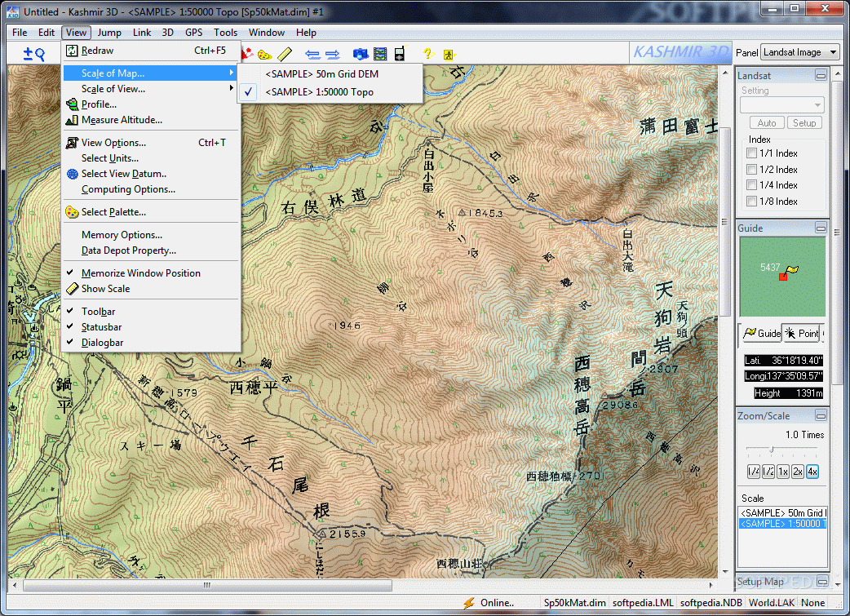The width and height of the screenshot is (850, 616).
Task: Check the 1/4 Index checkbox
Action: coord(751,185)
